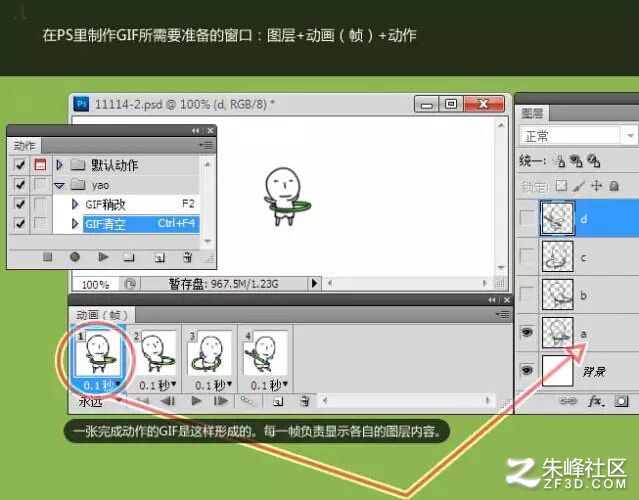Delete selected animation frame
This screenshot has height=500, width=639.
click(x=304, y=401)
